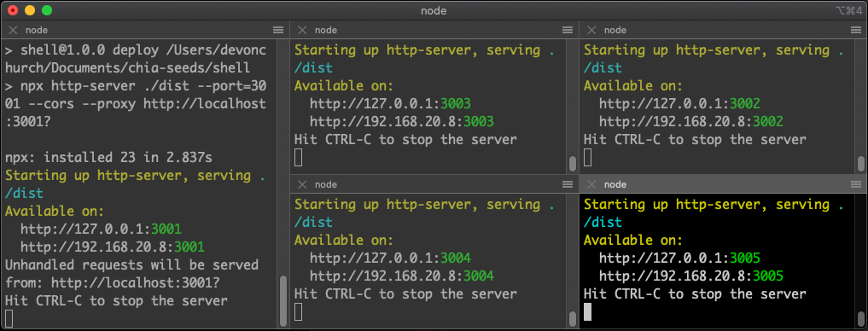This screenshot has height=331, width=868.
Task: Open link http://192.168.20.8:3001
Action: [x=113, y=247]
